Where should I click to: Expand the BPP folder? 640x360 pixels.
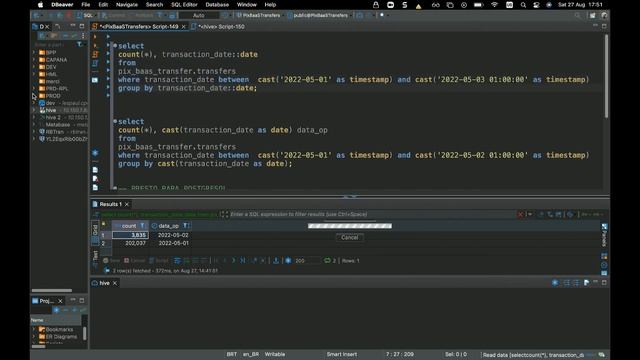coord(34,53)
